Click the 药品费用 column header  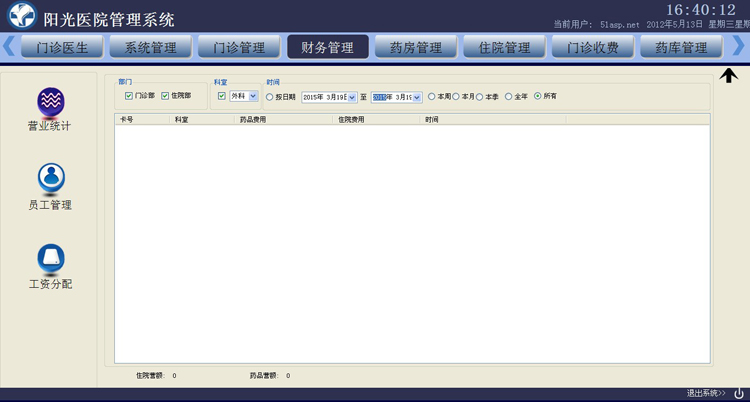[x=253, y=120]
